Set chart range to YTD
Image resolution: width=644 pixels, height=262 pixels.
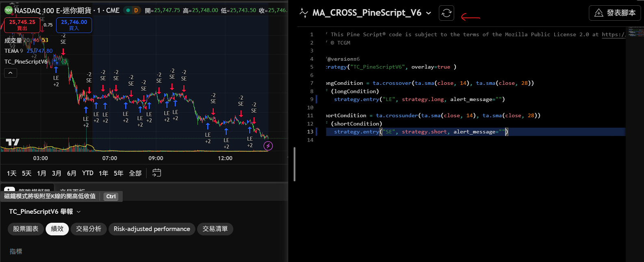click(87, 173)
